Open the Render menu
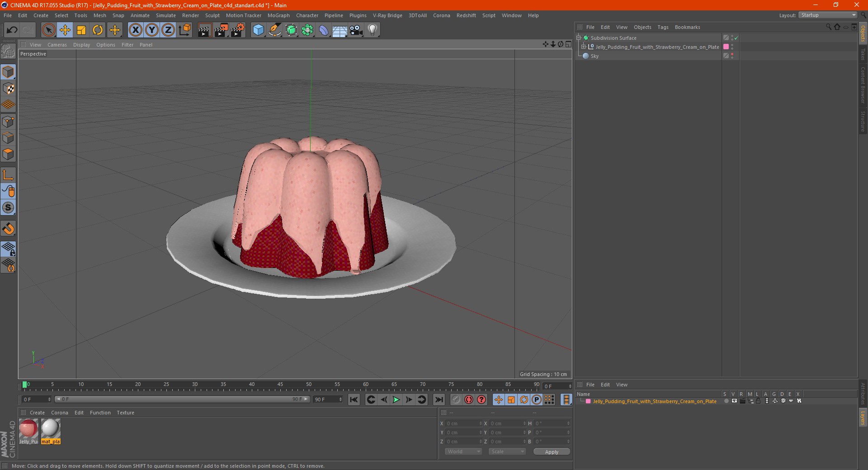Image resolution: width=868 pixels, height=470 pixels. click(x=190, y=15)
